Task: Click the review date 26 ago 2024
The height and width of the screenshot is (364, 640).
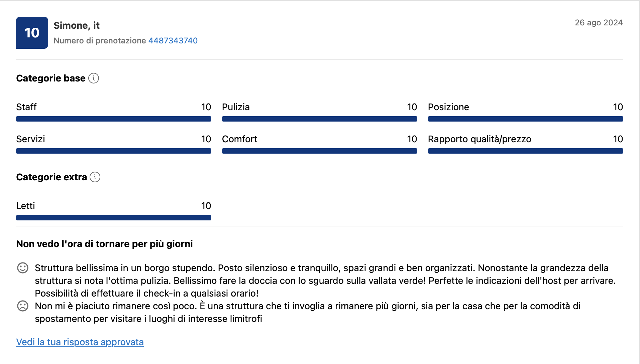Action: (599, 23)
